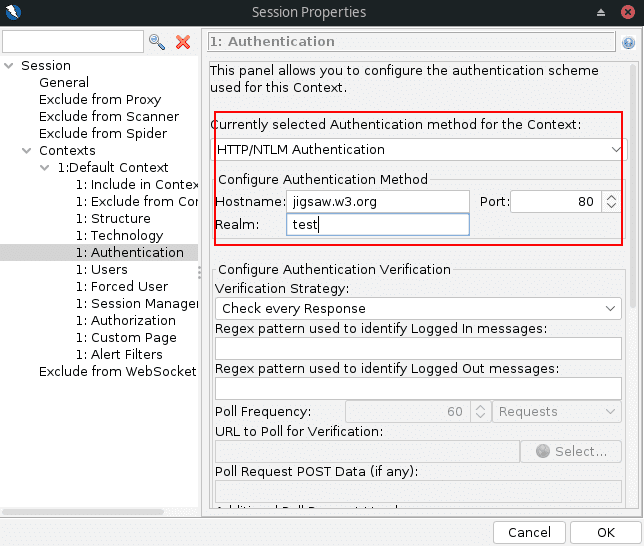Open 1: Include in Context
644x546 pixels.
click(137, 184)
